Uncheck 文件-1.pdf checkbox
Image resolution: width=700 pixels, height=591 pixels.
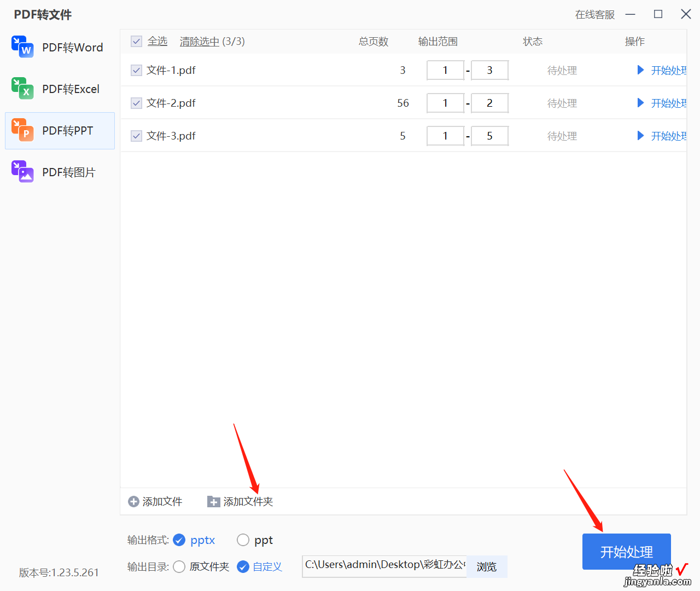tap(137, 70)
